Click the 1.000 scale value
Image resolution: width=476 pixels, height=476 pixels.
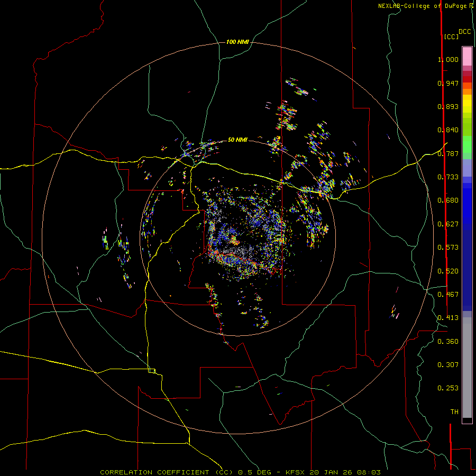click(448, 59)
